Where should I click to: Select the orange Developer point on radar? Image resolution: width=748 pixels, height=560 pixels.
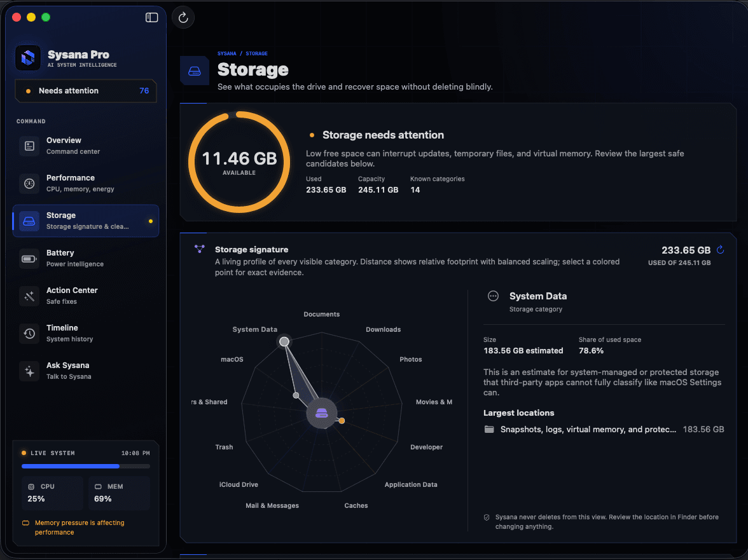pyautogui.click(x=342, y=420)
